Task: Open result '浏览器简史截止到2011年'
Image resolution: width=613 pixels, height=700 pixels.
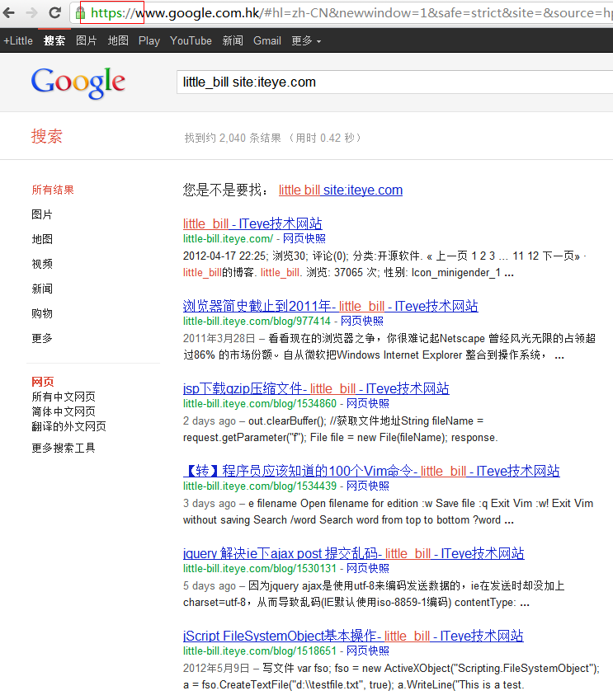Action: coord(331,306)
